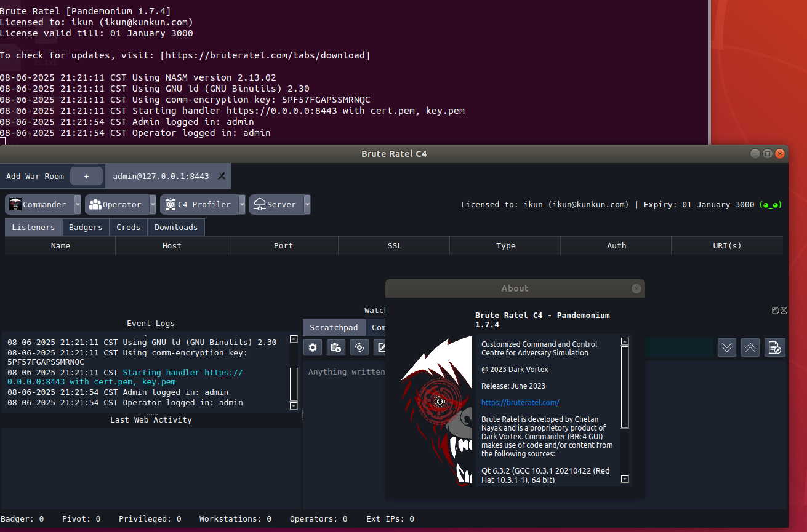
Task: Click 'Operator logged in: admin' in Event Logs
Action: point(125,403)
